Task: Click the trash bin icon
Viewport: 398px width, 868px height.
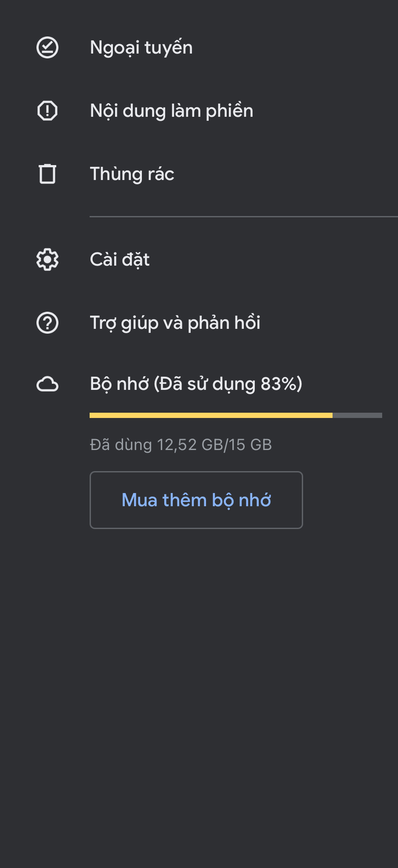Action: pyautogui.click(x=47, y=174)
